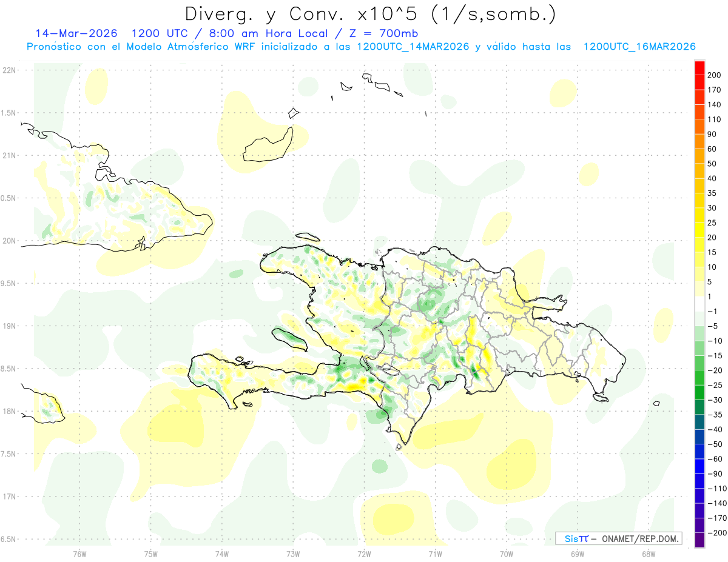This screenshot has width=728, height=562.
Task: Click the positive "30" color scale label
Action: pos(712,208)
